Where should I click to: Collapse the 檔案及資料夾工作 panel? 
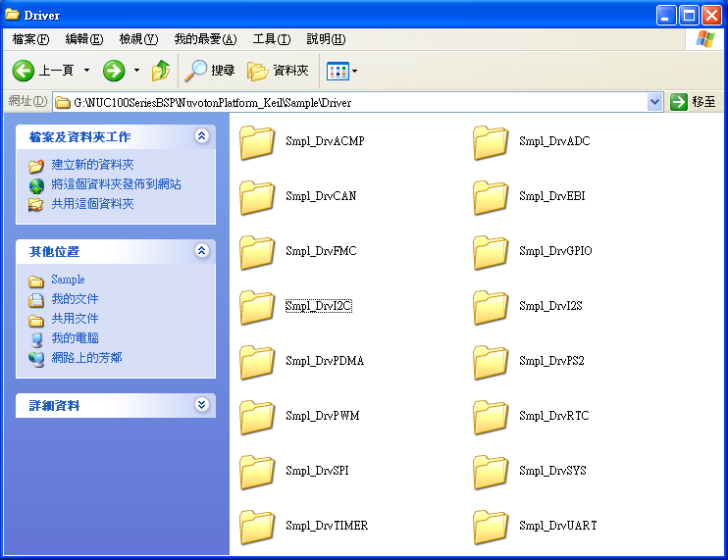coord(201,136)
